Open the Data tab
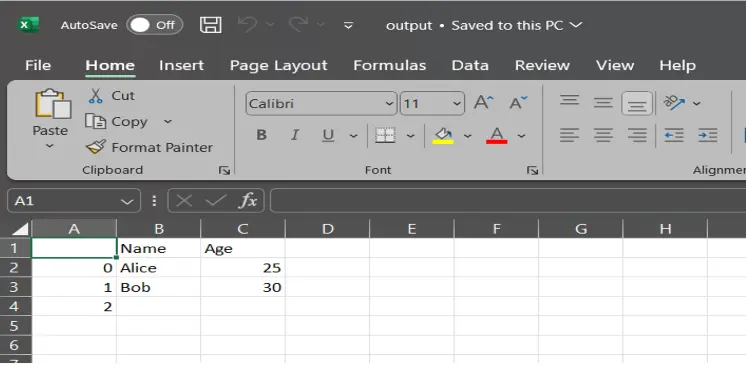The image size is (746, 367). (x=470, y=65)
